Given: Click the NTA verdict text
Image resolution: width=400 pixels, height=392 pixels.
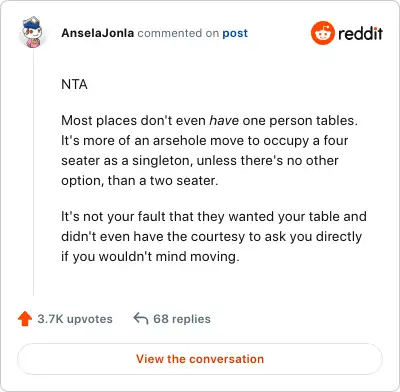Looking at the screenshot, I should pyautogui.click(x=74, y=84).
